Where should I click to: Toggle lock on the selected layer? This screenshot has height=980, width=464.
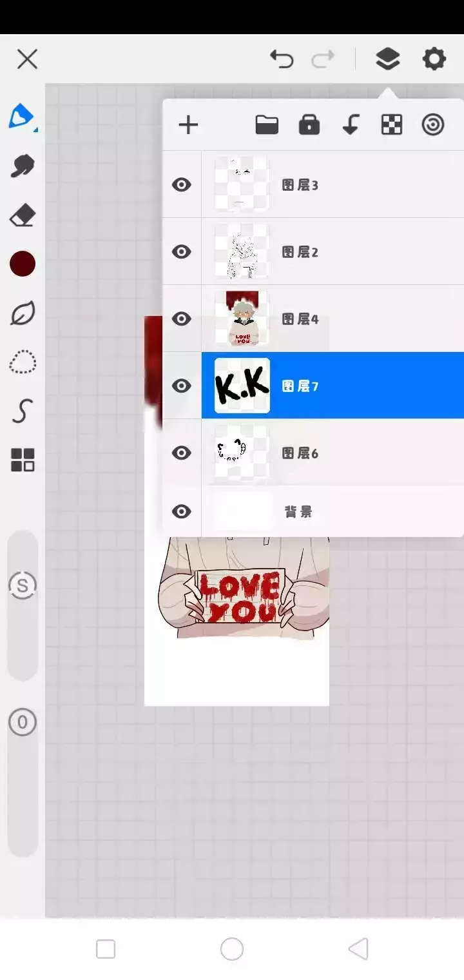pyautogui.click(x=309, y=125)
